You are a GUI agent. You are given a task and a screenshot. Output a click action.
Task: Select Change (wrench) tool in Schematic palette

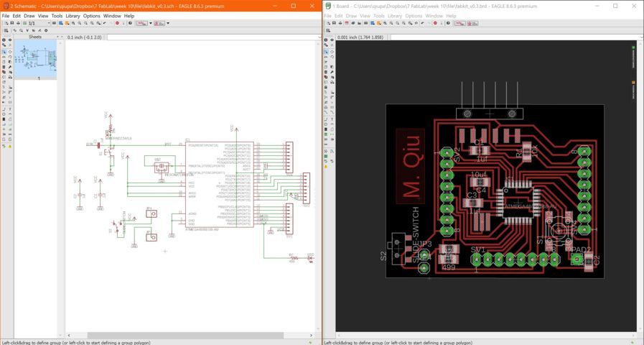tap(10, 67)
